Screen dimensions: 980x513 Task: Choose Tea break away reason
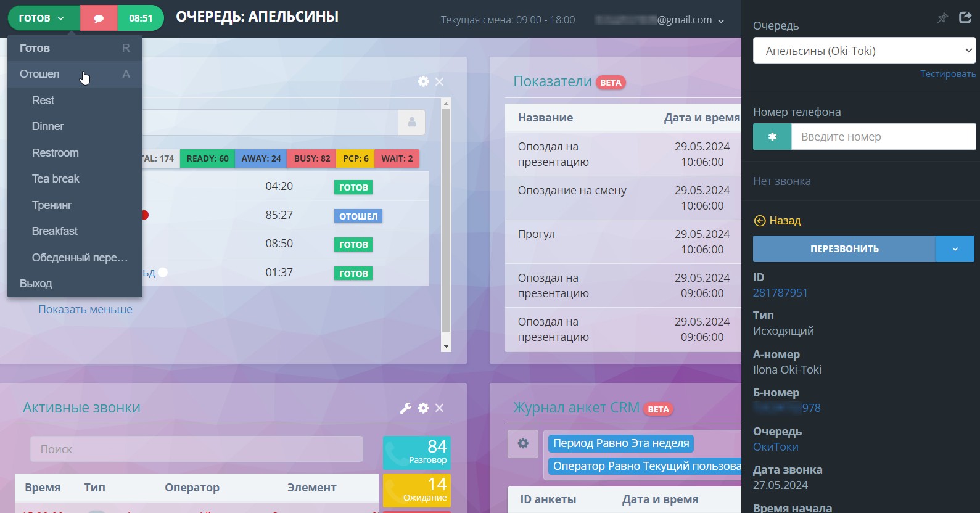pyautogui.click(x=75, y=179)
